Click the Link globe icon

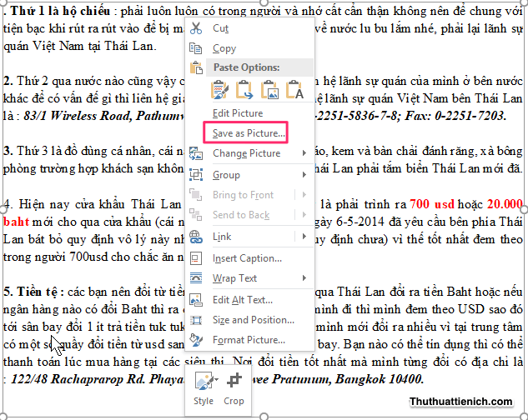(196, 237)
